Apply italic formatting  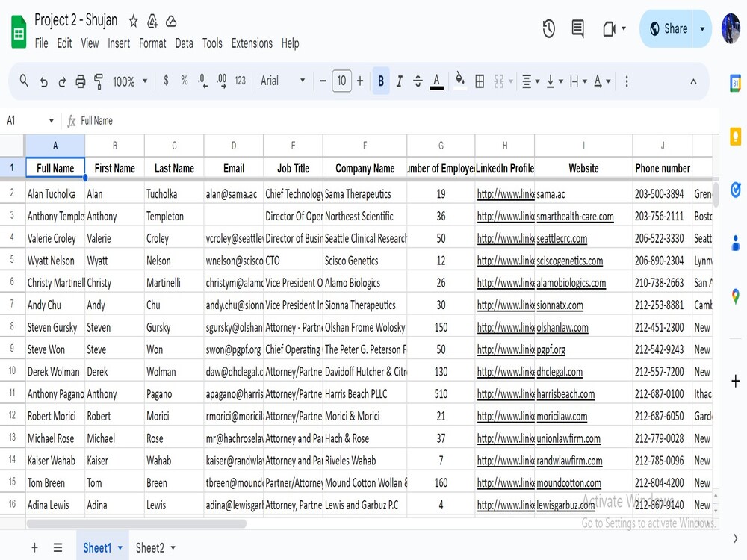pyautogui.click(x=399, y=81)
